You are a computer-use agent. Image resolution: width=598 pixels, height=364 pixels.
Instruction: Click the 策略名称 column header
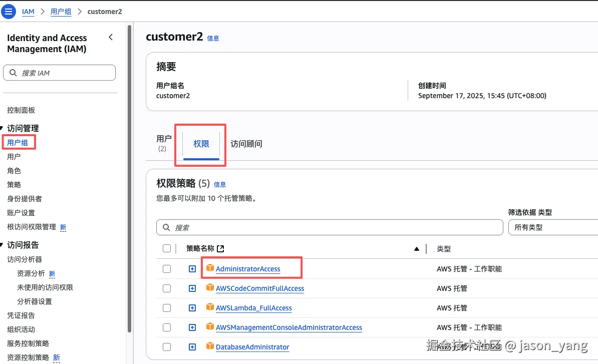tap(200, 248)
